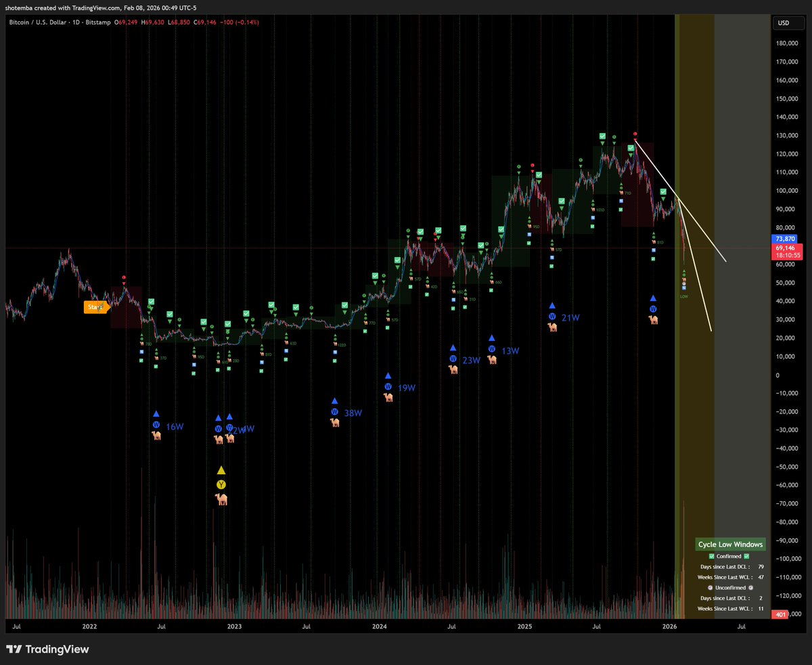
Task: Click the 100,000 price axis label
Action: [x=788, y=191]
